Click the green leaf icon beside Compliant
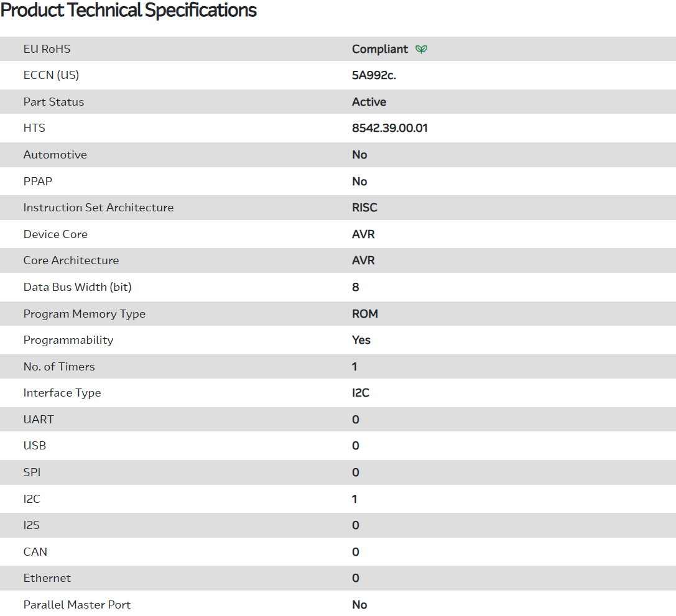Viewport: 676px width, 616px height. [x=422, y=49]
